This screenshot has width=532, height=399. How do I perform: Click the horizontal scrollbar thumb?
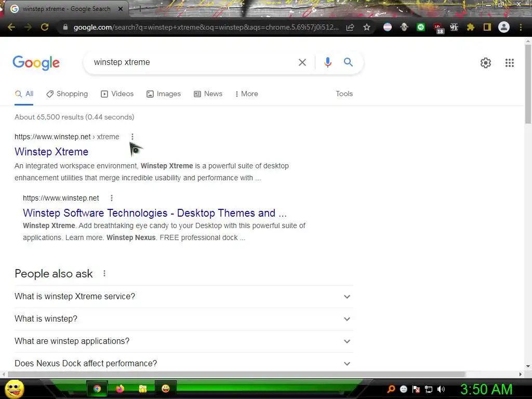[x=236, y=374]
